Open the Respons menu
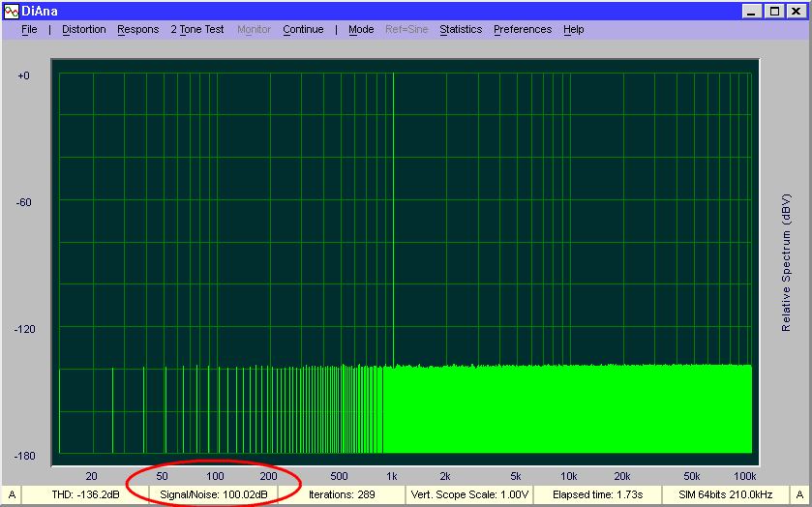The height and width of the screenshot is (507, 812). coord(137,30)
